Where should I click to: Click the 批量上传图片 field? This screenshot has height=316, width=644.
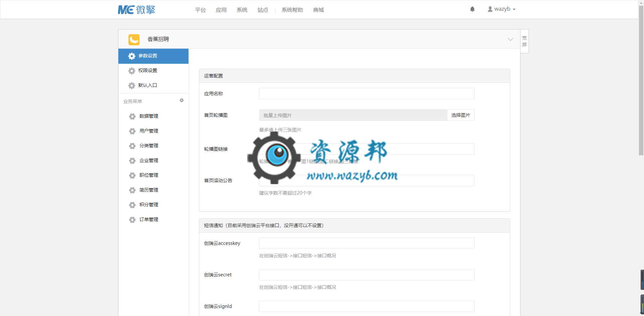353,115
